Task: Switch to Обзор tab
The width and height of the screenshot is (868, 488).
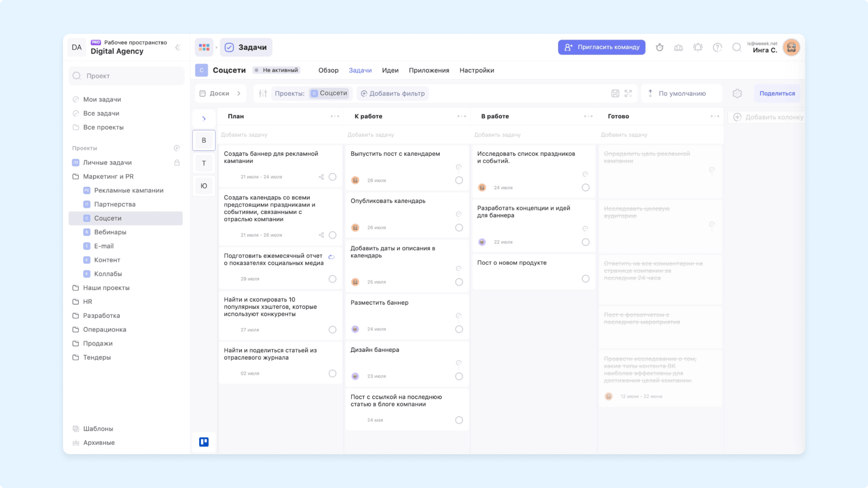Action: tap(328, 70)
